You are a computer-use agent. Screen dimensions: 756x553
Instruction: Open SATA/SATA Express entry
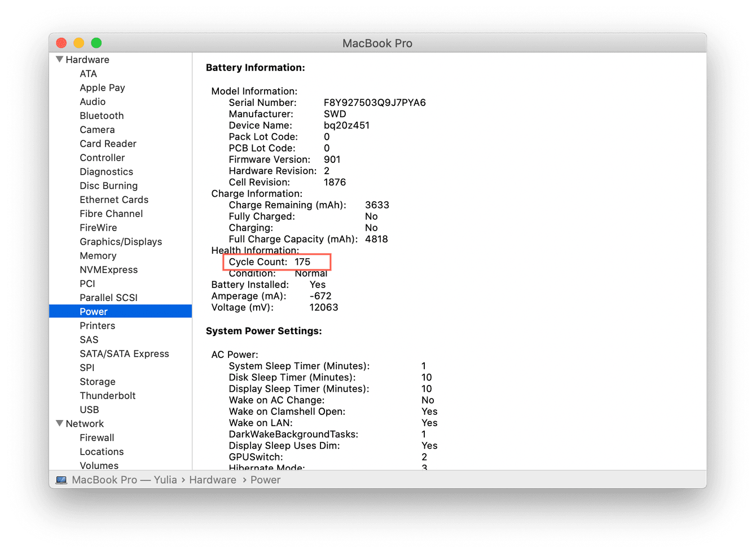pos(124,354)
